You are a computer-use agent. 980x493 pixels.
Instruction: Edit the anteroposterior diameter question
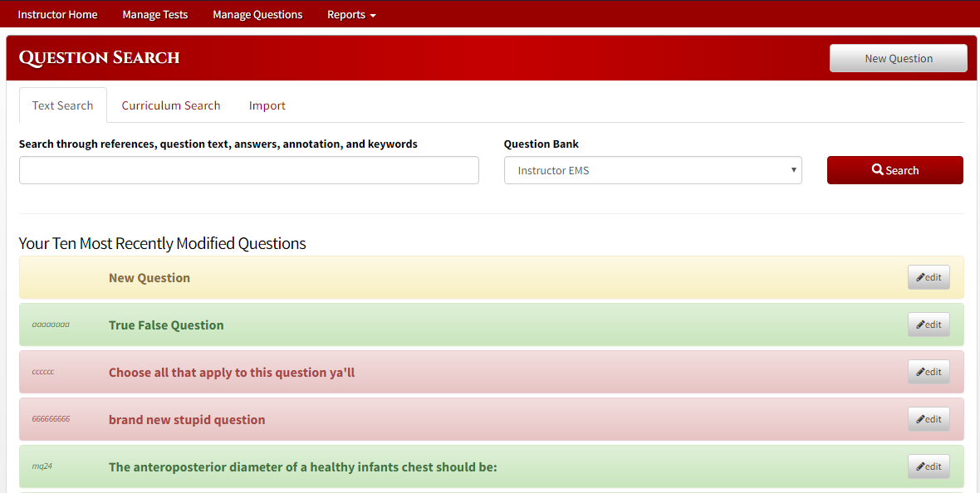pos(929,466)
